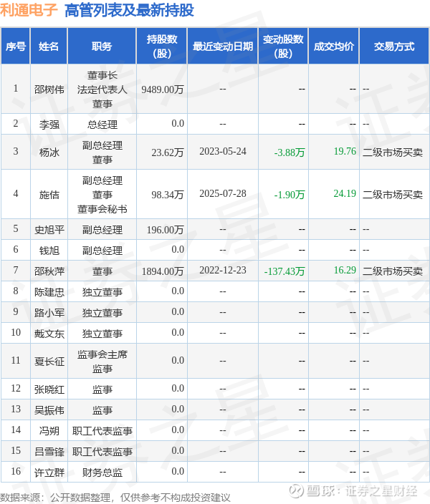Click 二级市场买卖 in 施佶's row
The width and height of the screenshot is (430, 504).
[393, 195]
